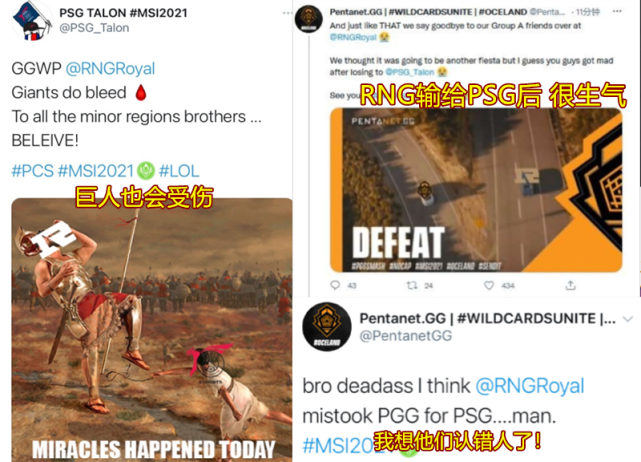Click the large Pentanet.GG avatar
The height and width of the screenshot is (462, 641).
click(327, 327)
